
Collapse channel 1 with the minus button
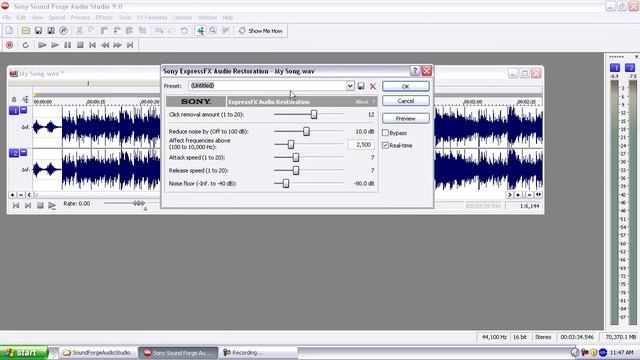(24, 110)
